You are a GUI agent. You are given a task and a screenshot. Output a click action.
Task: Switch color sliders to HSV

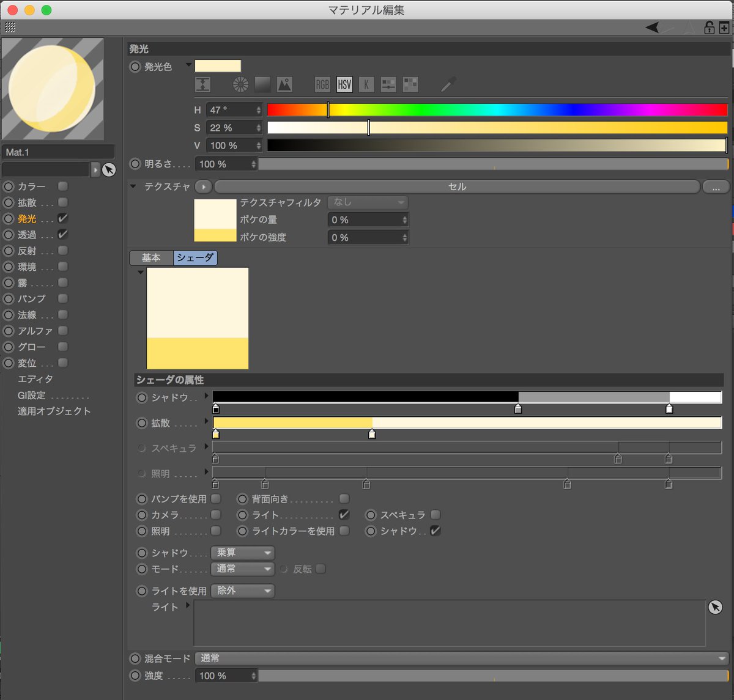click(x=344, y=84)
